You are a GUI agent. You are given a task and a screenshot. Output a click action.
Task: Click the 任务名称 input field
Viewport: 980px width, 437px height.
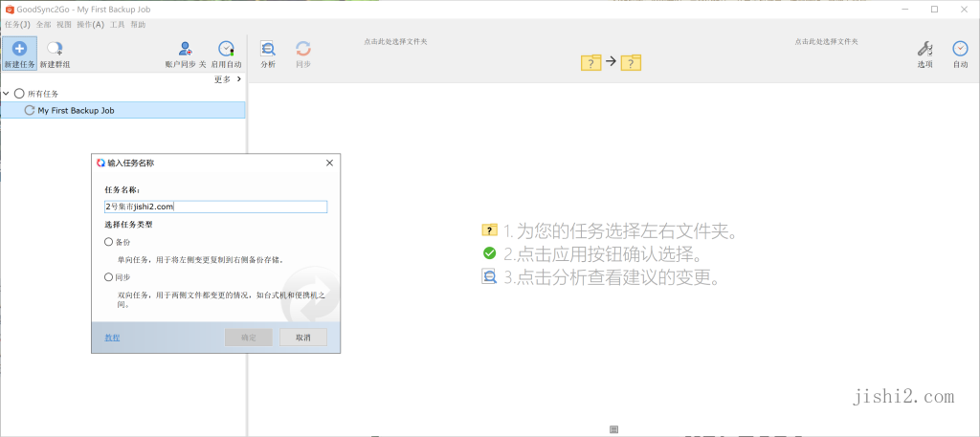pos(215,207)
